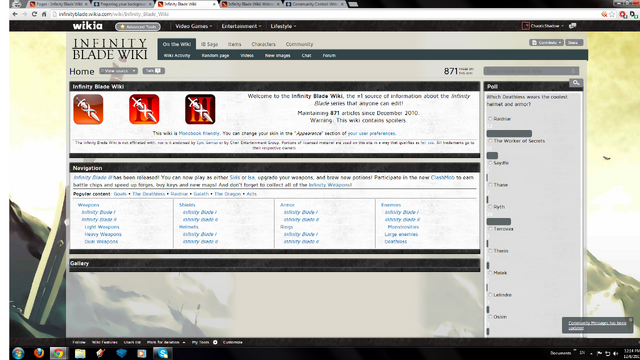The height and width of the screenshot is (360, 640).
Task: Open Skype from the taskbar
Action: (163, 353)
